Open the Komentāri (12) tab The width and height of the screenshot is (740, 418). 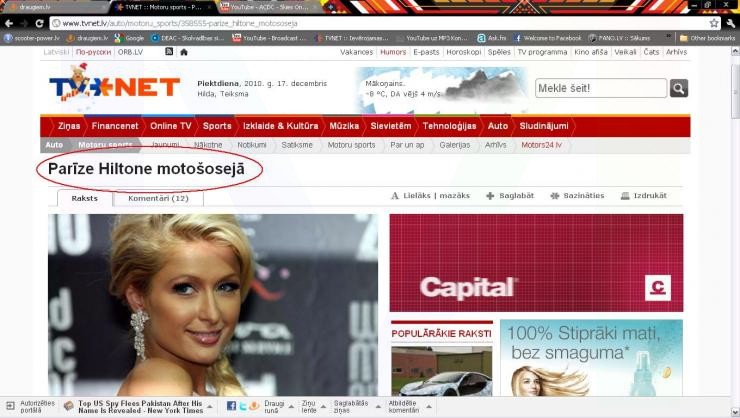pos(159,198)
